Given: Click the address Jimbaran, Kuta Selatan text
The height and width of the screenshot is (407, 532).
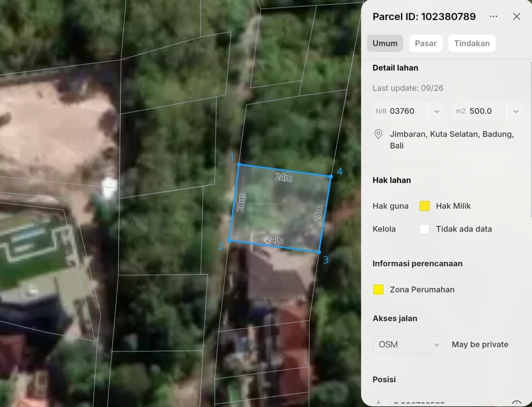Looking at the screenshot, I should (x=452, y=140).
